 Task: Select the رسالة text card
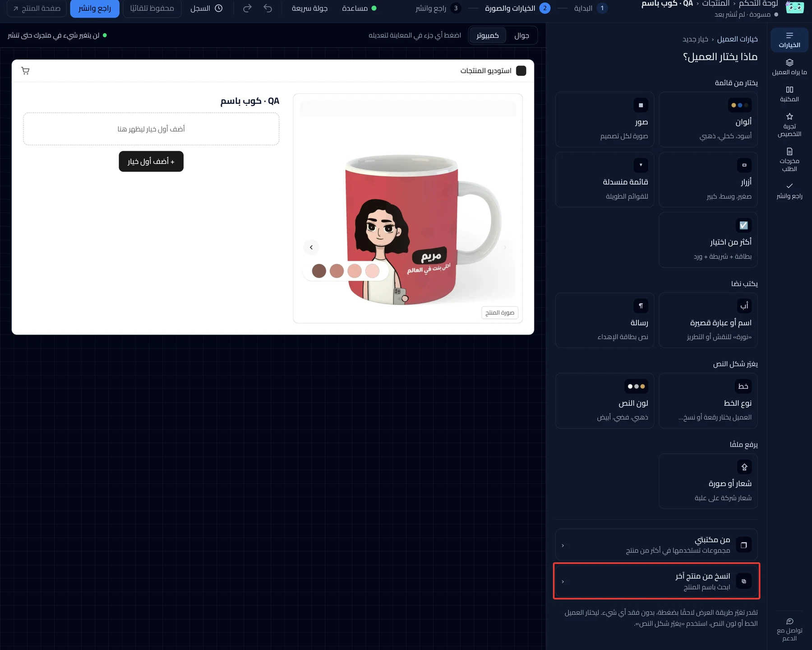tap(604, 320)
